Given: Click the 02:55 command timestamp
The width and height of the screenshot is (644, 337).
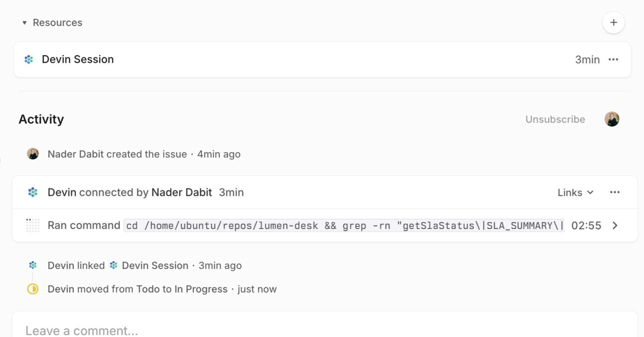Looking at the screenshot, I should (586, 226).
